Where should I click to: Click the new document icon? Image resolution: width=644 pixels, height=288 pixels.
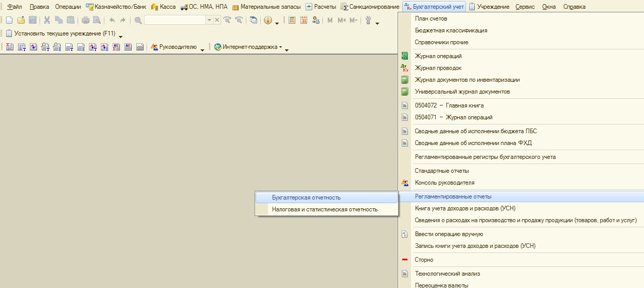9,20
